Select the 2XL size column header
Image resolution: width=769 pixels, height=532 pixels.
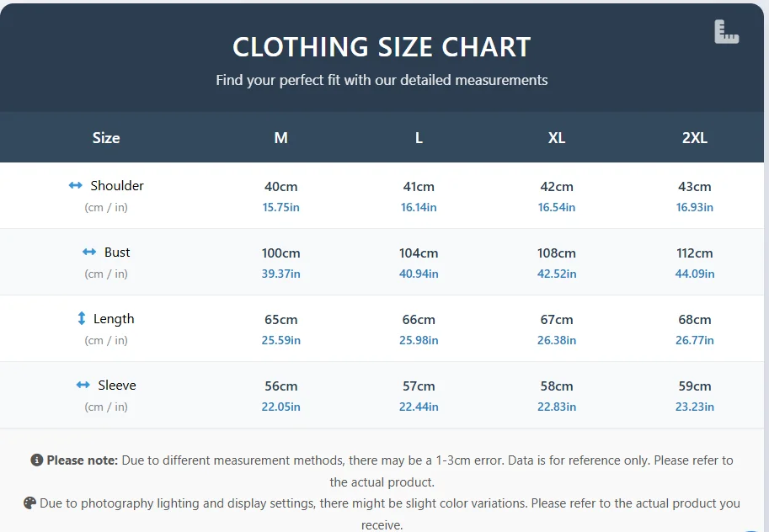(695, 138)
